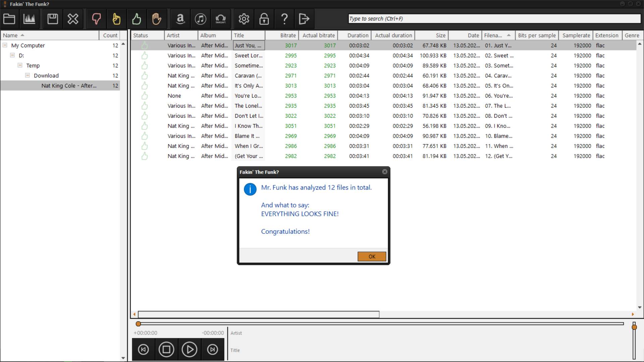Viewport: 644px width, 362px height.
Task: Click the question mark help icon
Action: point(284,19)
